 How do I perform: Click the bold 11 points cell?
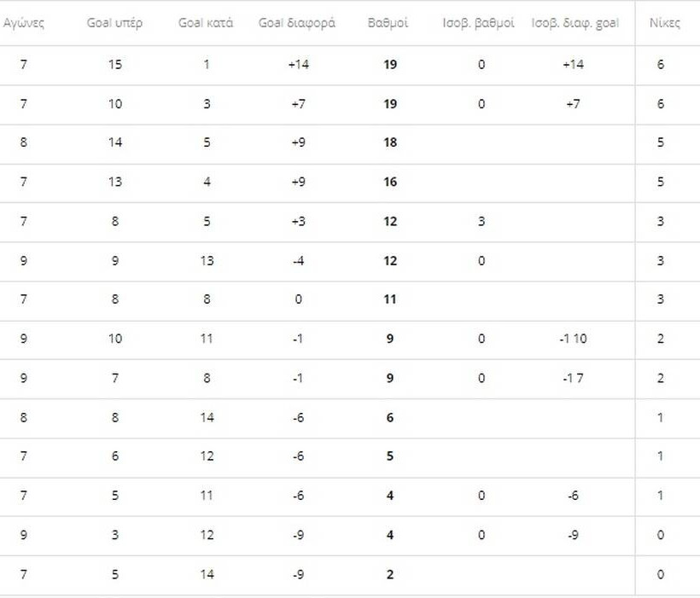(390, 299)
